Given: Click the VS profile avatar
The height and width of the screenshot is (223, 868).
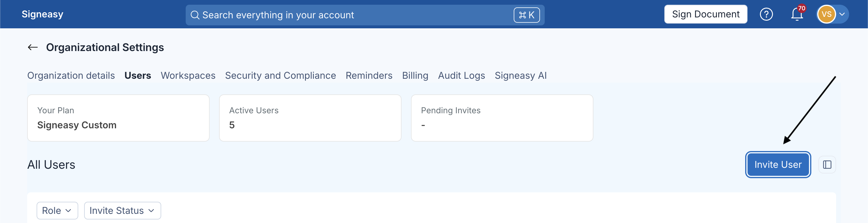Looking at the screenshot, I should tap(826, 14).
